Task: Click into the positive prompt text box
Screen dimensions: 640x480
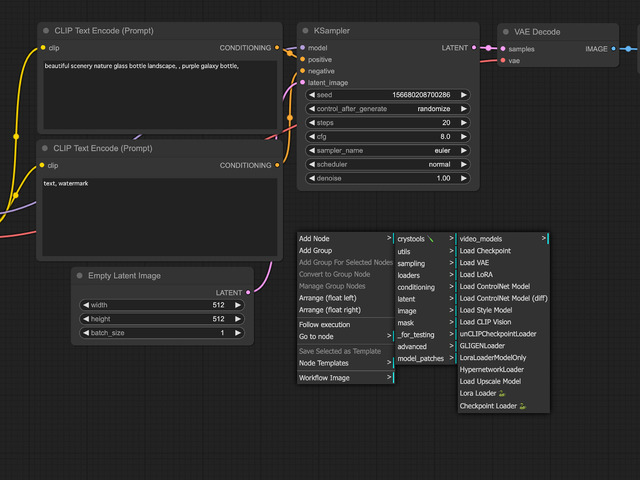Action: pos(160,95)
